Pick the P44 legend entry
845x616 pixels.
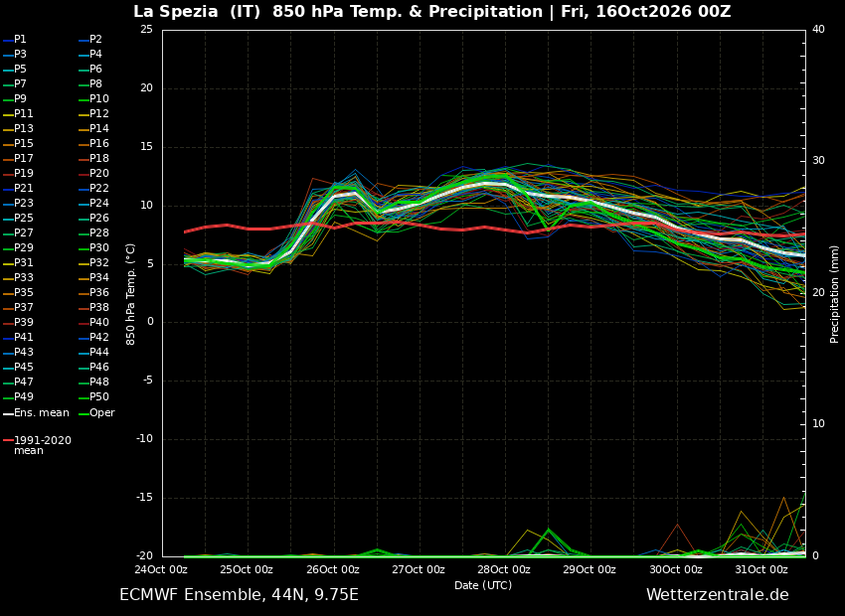click(x=93, y=352)
